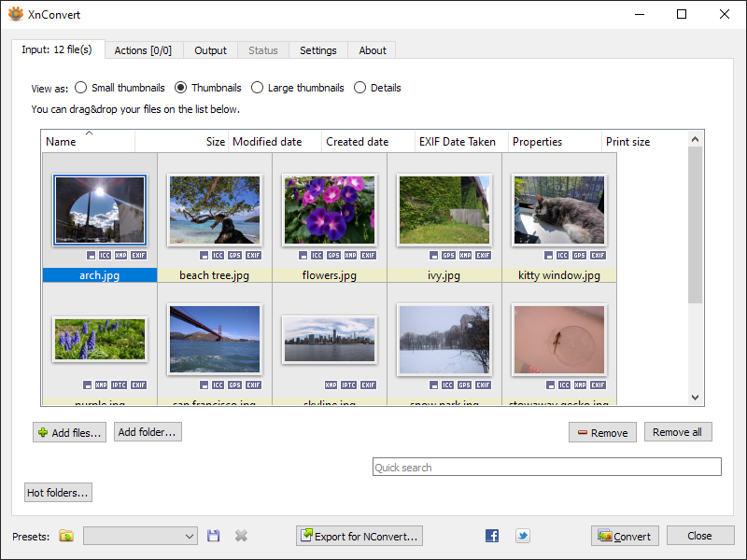Switch to Details view mode
Image resolution: width=747 pixels, height=560 pixels.
[x=360, y=88]
